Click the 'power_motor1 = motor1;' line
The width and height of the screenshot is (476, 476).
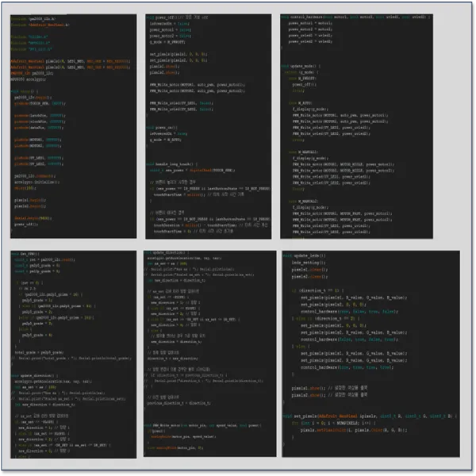pos(310,23)
